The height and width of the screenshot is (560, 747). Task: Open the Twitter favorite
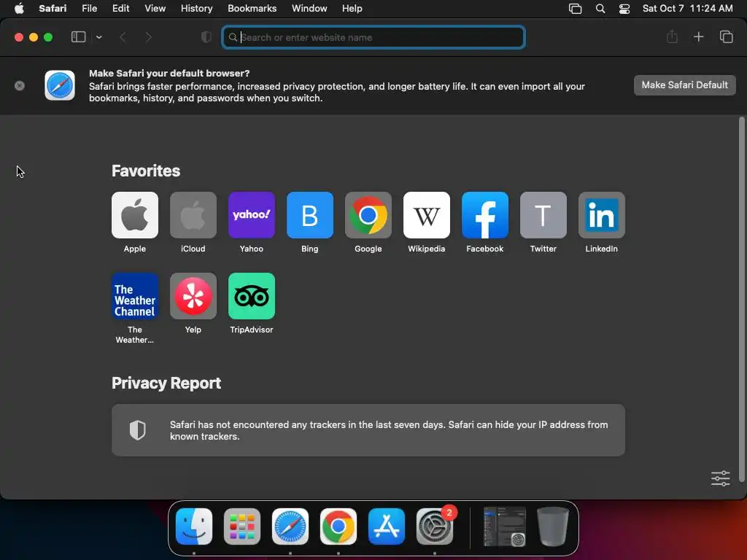pos(543,215)
